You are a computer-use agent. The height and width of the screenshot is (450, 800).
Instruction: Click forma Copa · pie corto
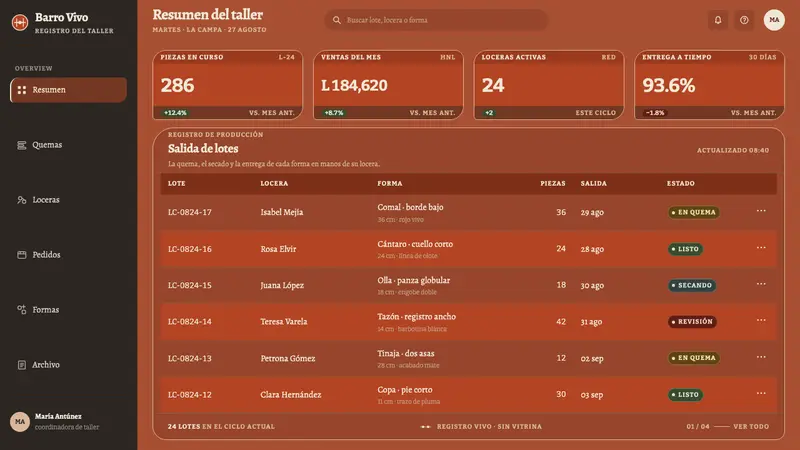[x=405, y=389]
